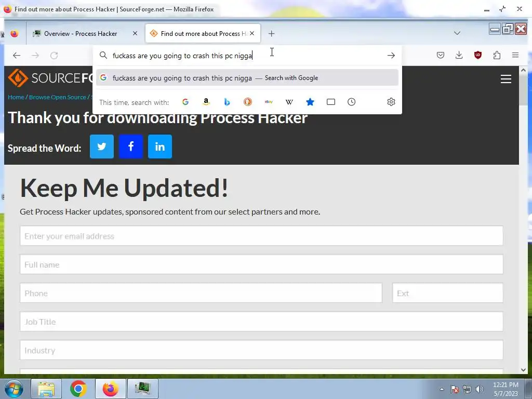This screenshot has width=532, height=399.
Task: Share on LinkedIn
Action: 160,147
